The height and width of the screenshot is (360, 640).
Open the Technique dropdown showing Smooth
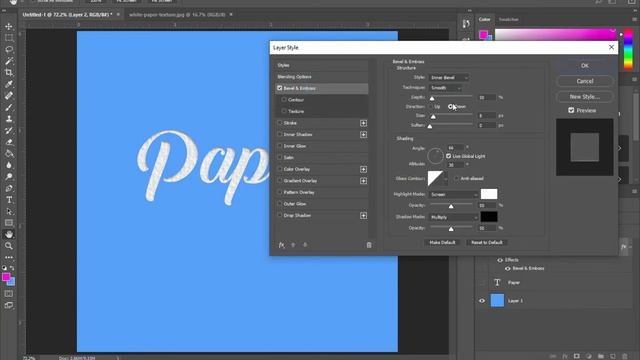click(445, 88)
